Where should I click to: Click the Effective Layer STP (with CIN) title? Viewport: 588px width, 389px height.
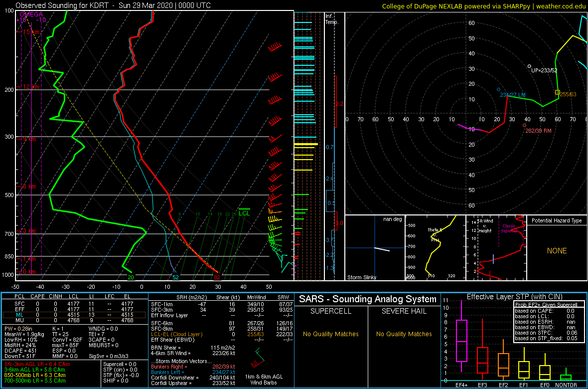[514, 297]
